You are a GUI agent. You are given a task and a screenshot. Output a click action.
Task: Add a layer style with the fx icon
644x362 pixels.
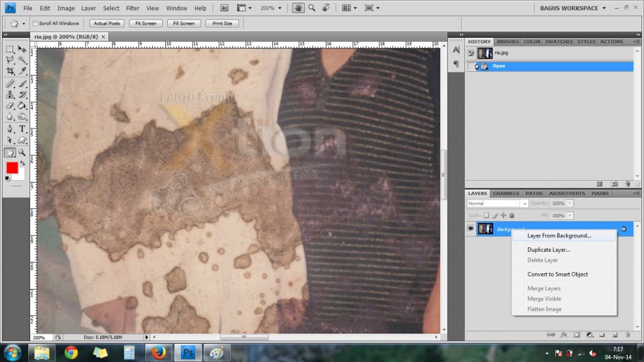click(x=564, y=335)
